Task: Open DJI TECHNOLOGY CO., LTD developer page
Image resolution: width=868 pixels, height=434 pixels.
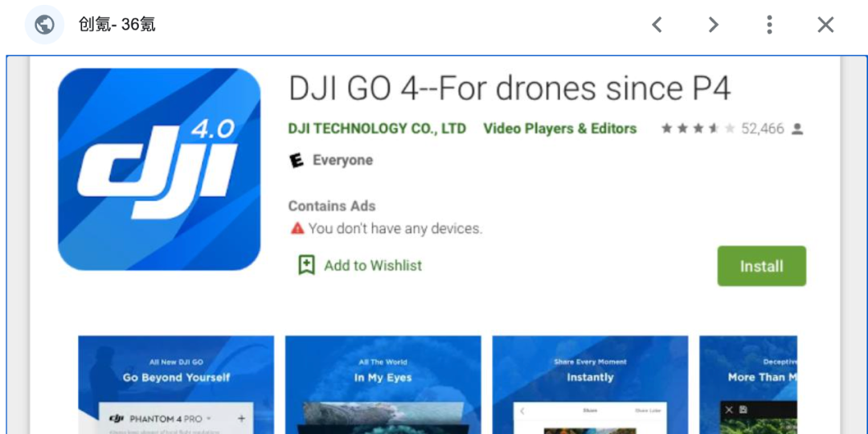Action: (377, 129)
